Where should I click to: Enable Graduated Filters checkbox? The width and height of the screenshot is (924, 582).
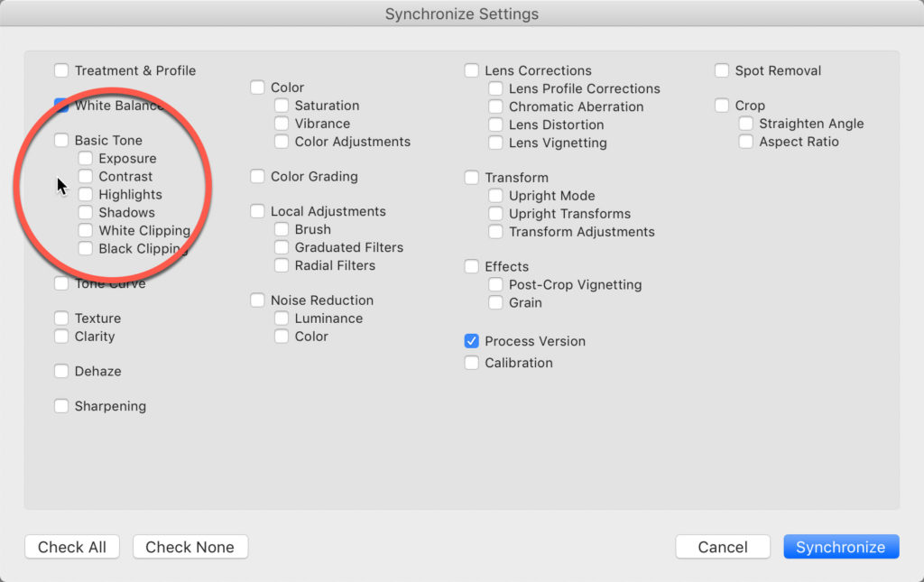[x=282, y=247]
